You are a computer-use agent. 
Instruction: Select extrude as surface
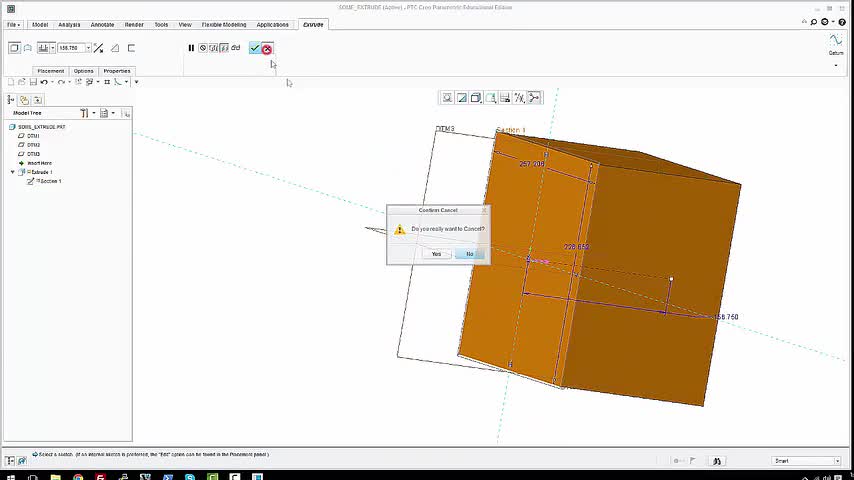[x=27, y=48]
